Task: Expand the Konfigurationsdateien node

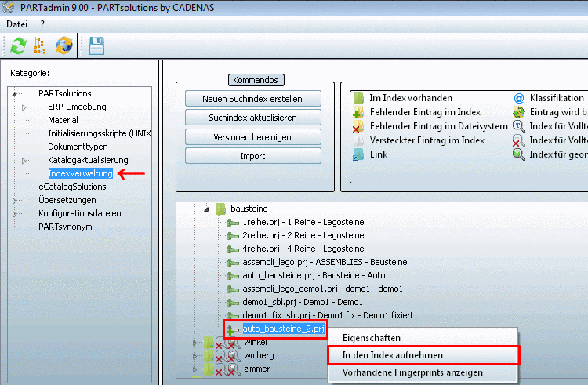Action: (15, 214)
